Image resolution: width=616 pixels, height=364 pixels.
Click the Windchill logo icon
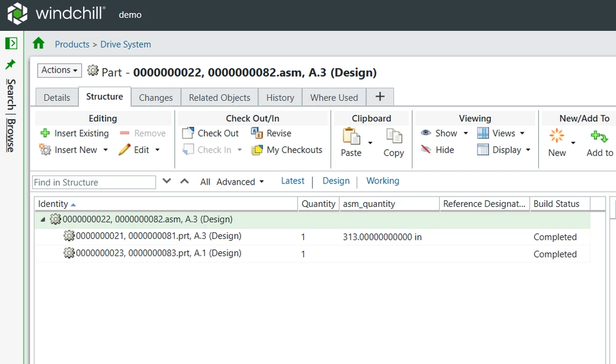[17, 14]
